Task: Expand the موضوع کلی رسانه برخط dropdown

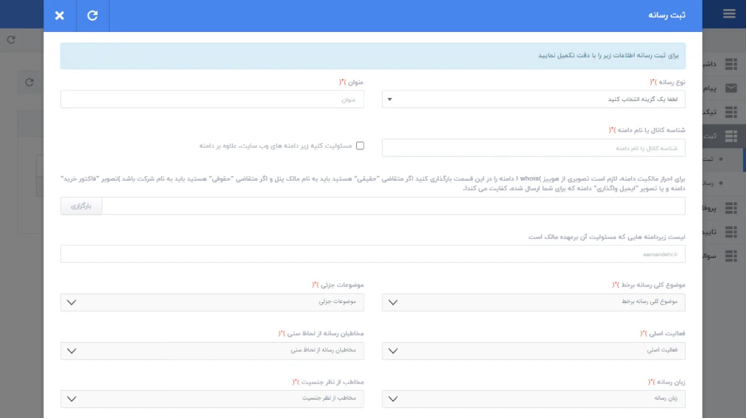Action: click(533, 302)
